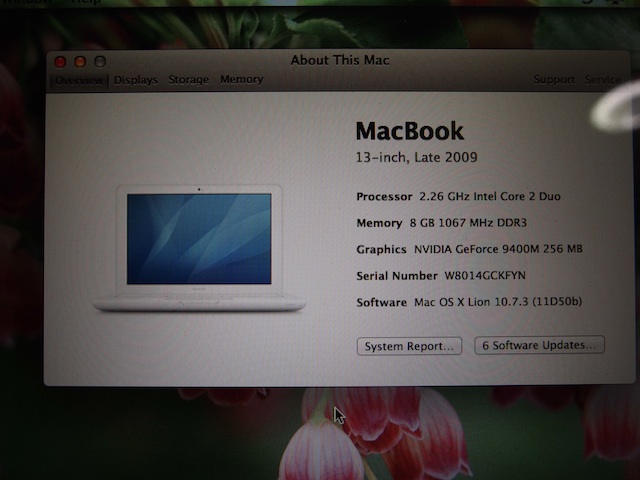The width and height of the screenshot is (640, 480).
Task: Click the processor value '2.26 GHz Intel Core 2 Duo'
Action: (490, 197)
